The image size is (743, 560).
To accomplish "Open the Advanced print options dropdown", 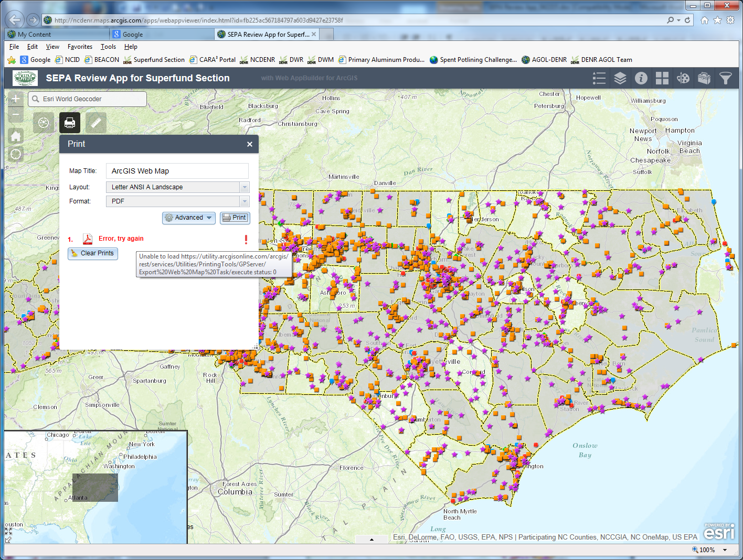I will pyautogui.click(x=189, y=218).
